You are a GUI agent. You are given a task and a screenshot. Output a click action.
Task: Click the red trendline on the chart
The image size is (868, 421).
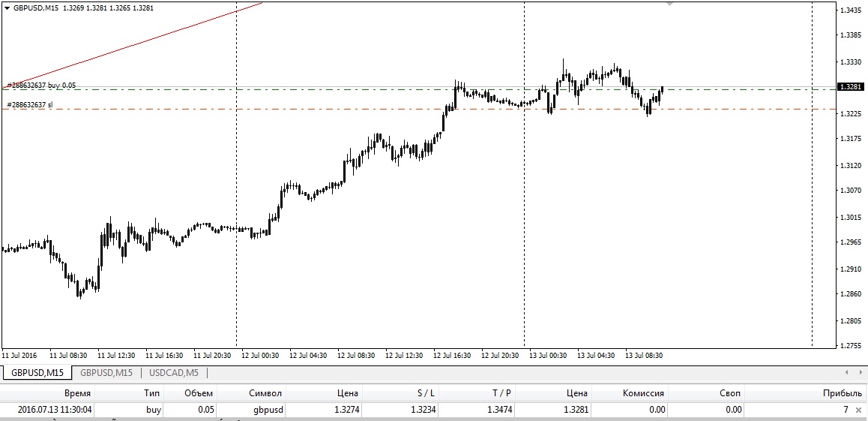pyautogui.click(x=133, y=44)
